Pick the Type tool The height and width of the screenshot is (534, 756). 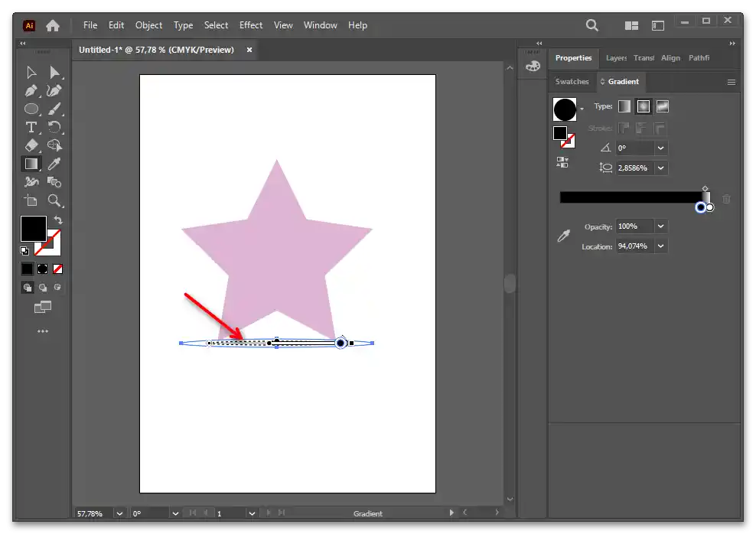click(x=31, y=127)
